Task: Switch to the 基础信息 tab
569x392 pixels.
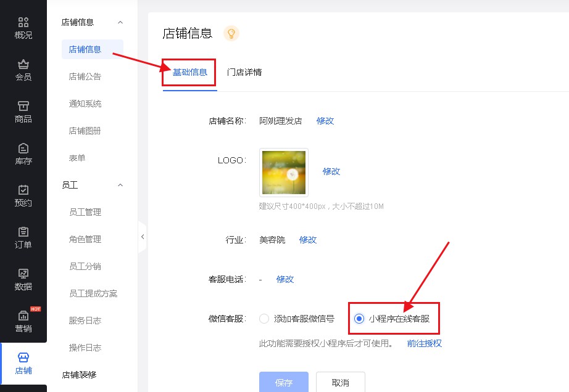Action: [190, 73]
